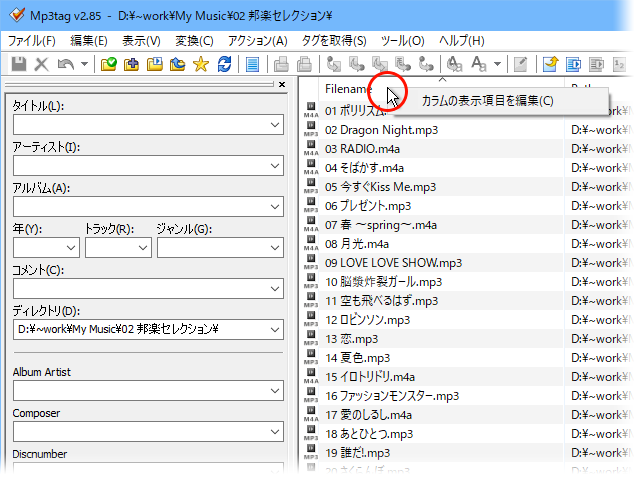
Task: Click the タイトル input field
Action: tap(140, 125)
